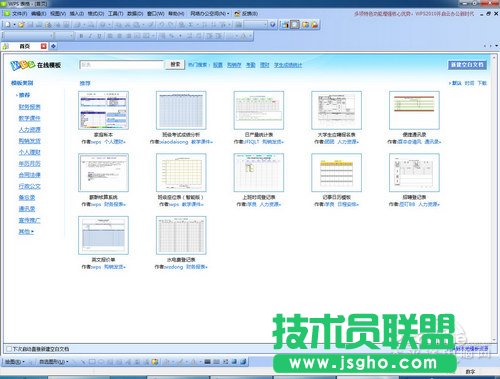Open the 班级考试成绩分析 template thumbnail
The width and height of the screenshot is (500, 379).
tap(181, 110)
